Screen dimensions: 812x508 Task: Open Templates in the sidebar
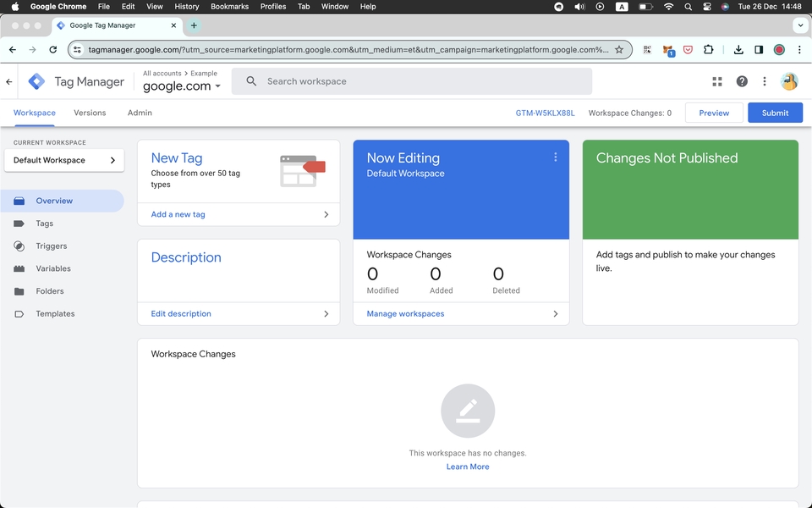(62, 313)
